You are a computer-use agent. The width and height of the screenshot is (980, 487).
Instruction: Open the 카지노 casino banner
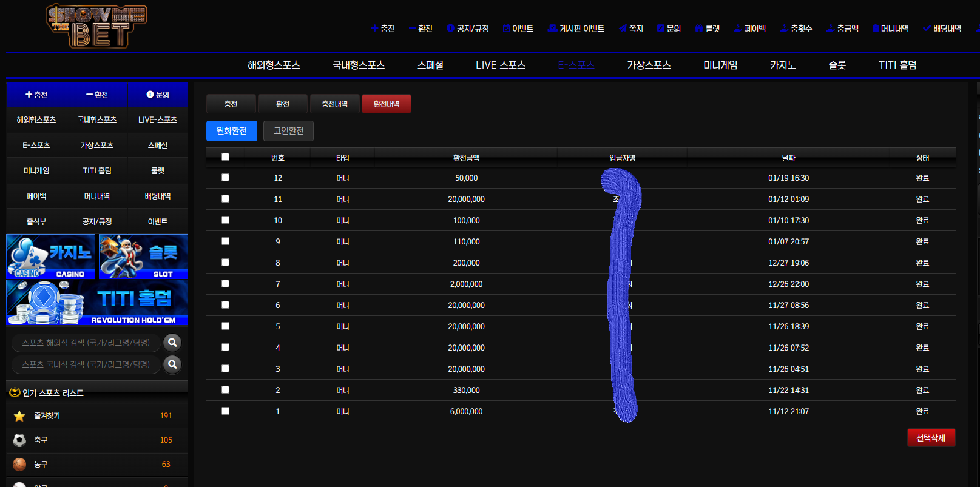pos(51,257)
